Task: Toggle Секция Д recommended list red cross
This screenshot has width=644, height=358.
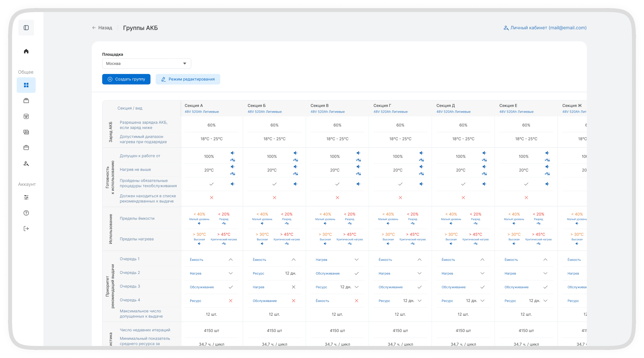Action: point(463,198)
